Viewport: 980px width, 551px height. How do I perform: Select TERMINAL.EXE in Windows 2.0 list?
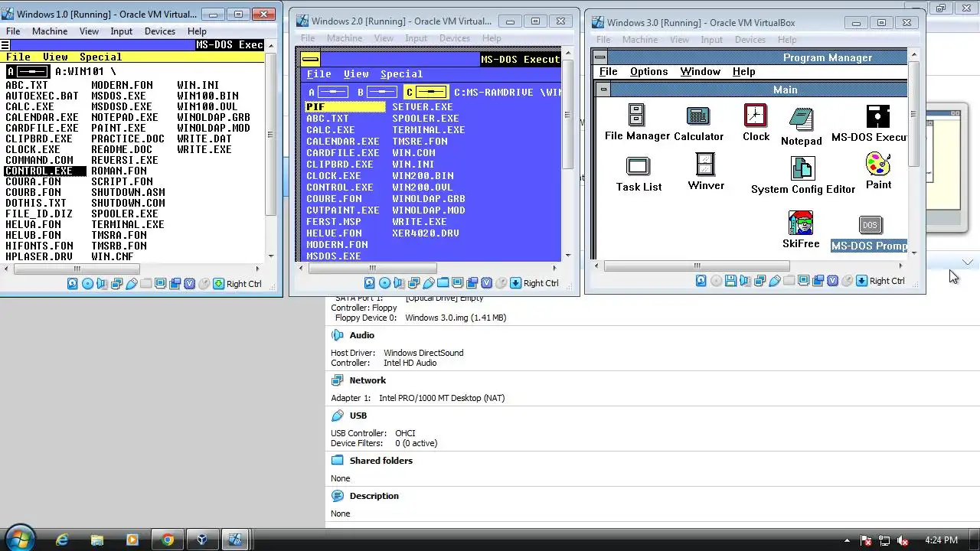pos(429,130)
